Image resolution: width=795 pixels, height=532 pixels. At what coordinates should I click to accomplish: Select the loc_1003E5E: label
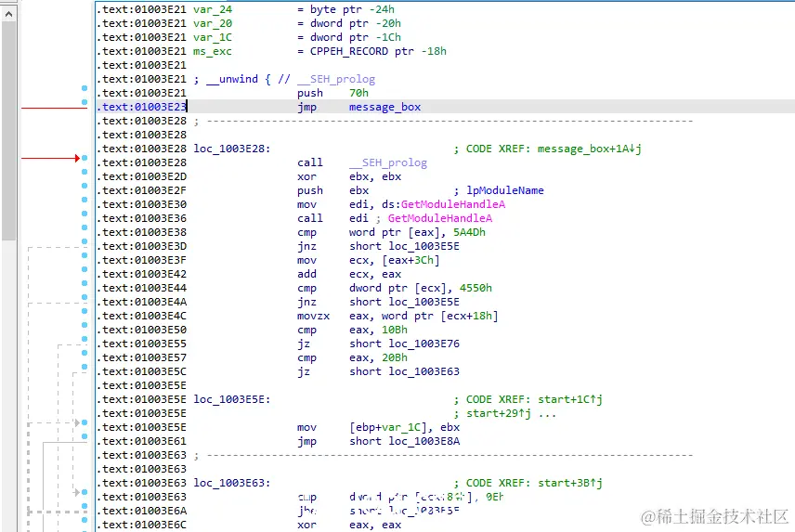(231, 399)
